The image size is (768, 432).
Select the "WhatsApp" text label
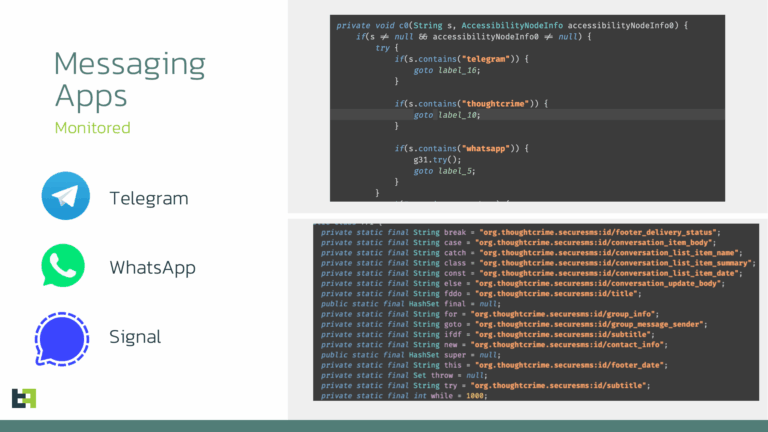click(x=152, y=268)
